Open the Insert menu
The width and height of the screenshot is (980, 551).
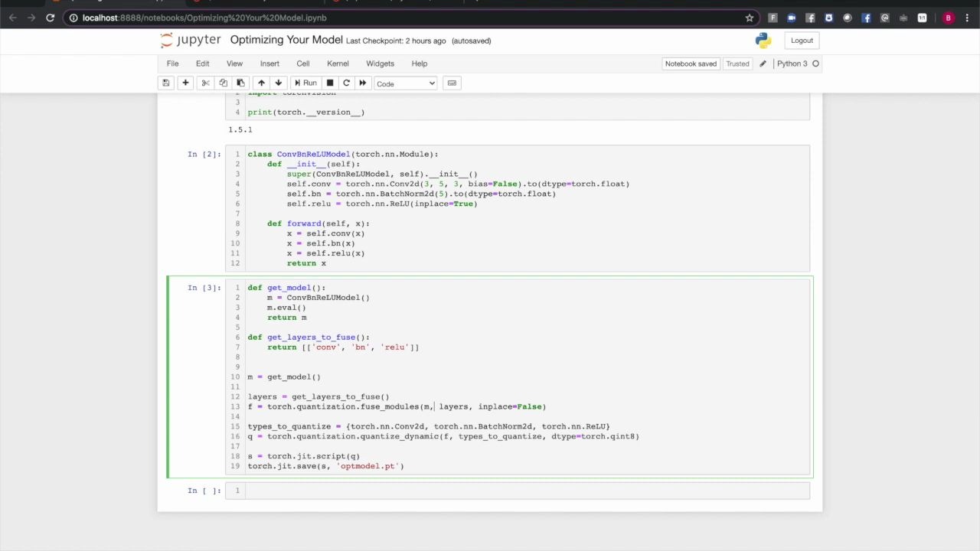click(269, 64)
